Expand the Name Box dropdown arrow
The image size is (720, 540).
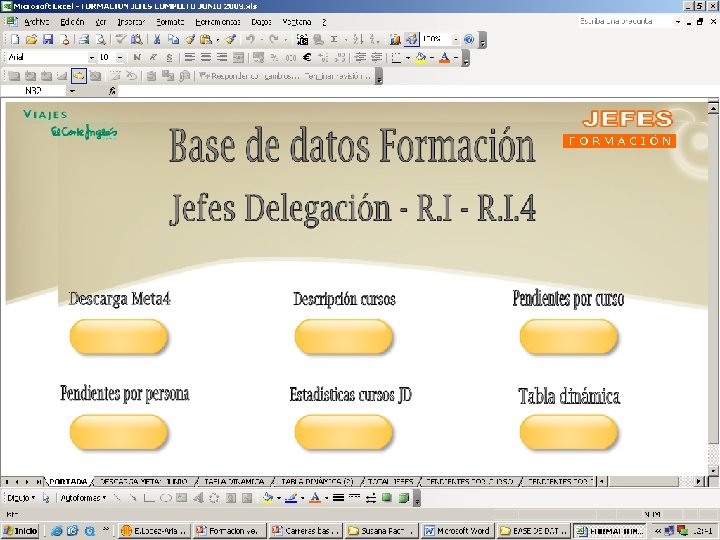[x=72, y=91]
